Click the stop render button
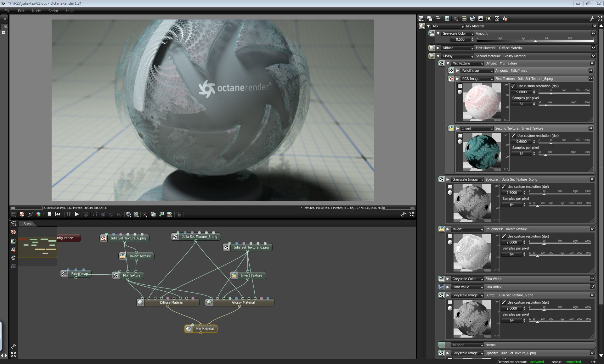This screenshot has width=604, height=364. pyautogui.click(x=49, y=214)
